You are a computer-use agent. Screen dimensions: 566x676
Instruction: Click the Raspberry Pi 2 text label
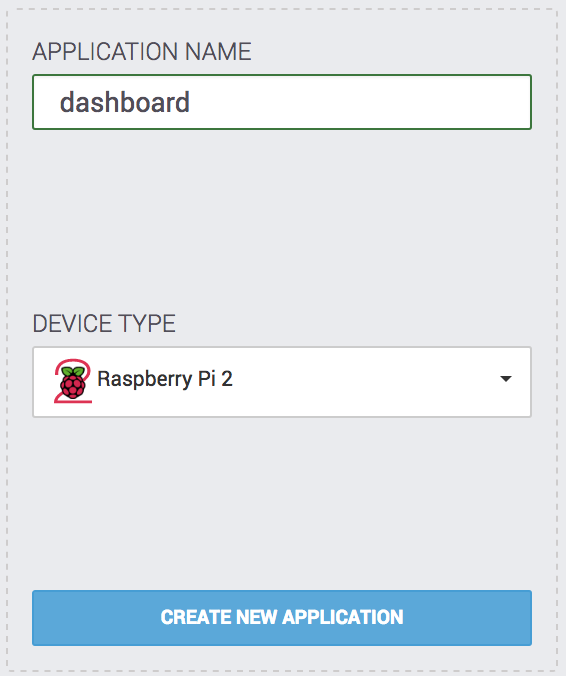coord(165,379)
